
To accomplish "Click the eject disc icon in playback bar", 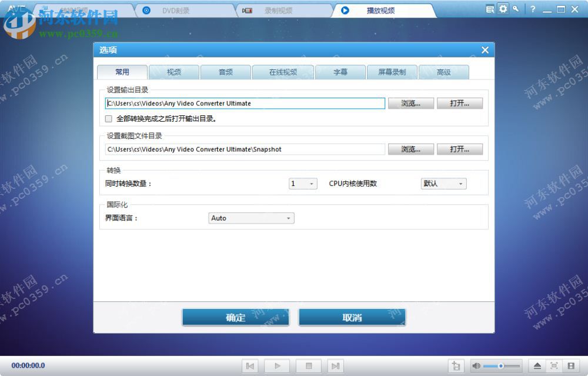I will click(x=537, y=365).
